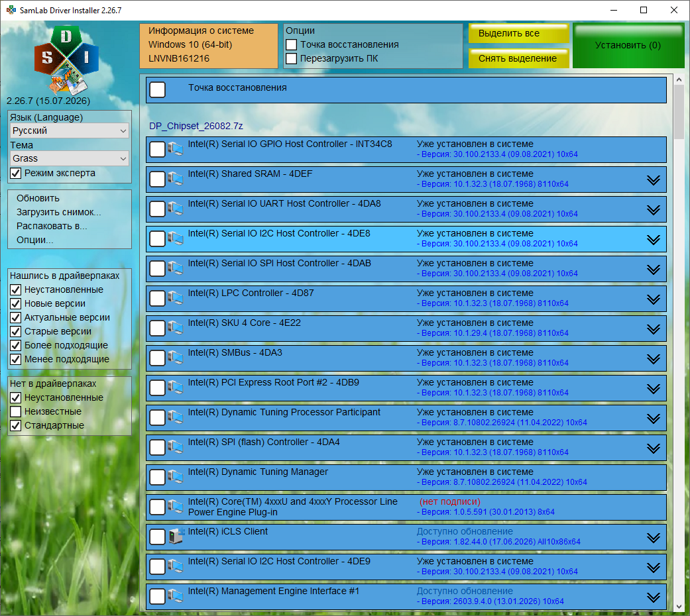690x616 pixels.
Task: Click the (нет подписи) warning text
Action: click(x=450, y=501)
